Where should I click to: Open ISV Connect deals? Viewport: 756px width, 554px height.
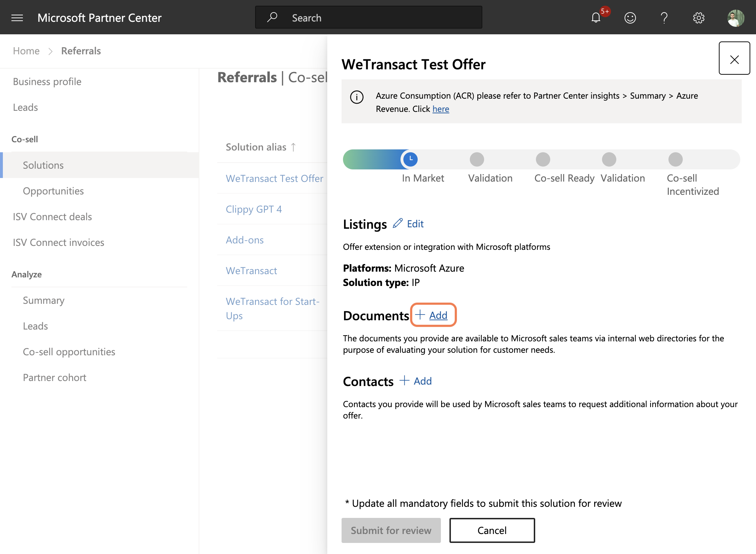tap(53, 217)
